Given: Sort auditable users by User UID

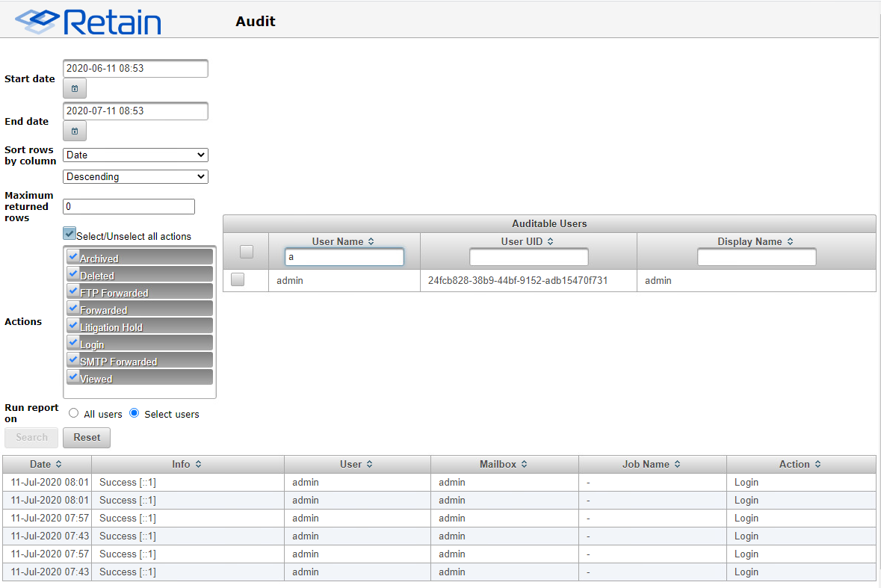Looking at the screenshot, I should coord(528,241).
